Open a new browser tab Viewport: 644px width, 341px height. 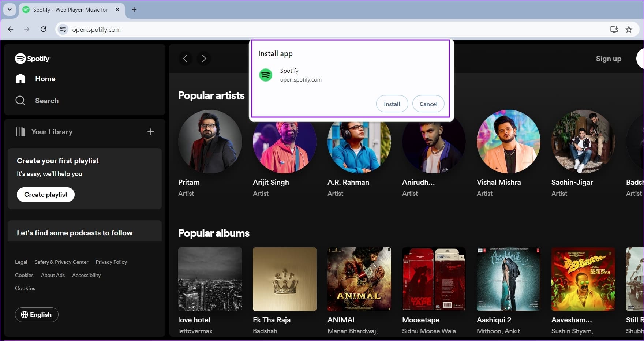pos(134,10)
